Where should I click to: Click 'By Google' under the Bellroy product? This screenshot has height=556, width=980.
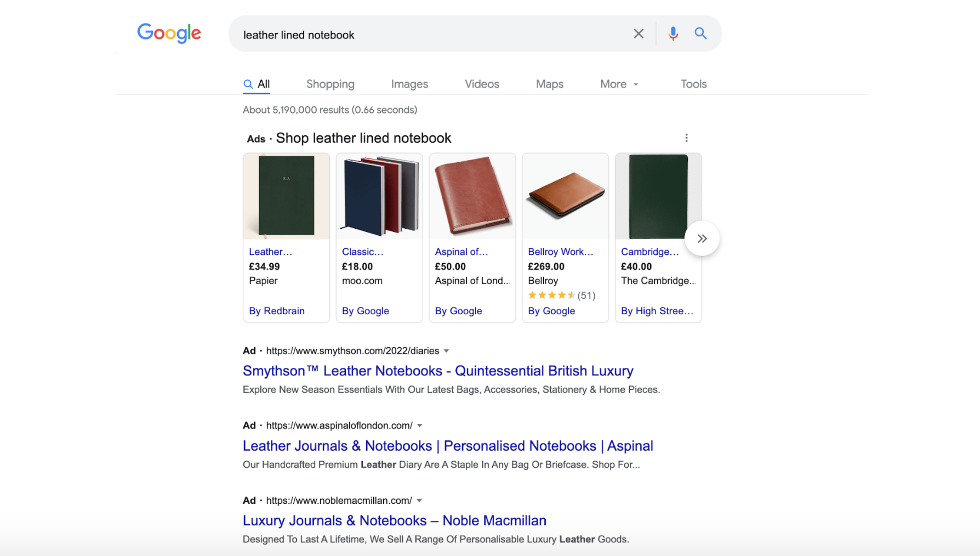pos(551,311)
